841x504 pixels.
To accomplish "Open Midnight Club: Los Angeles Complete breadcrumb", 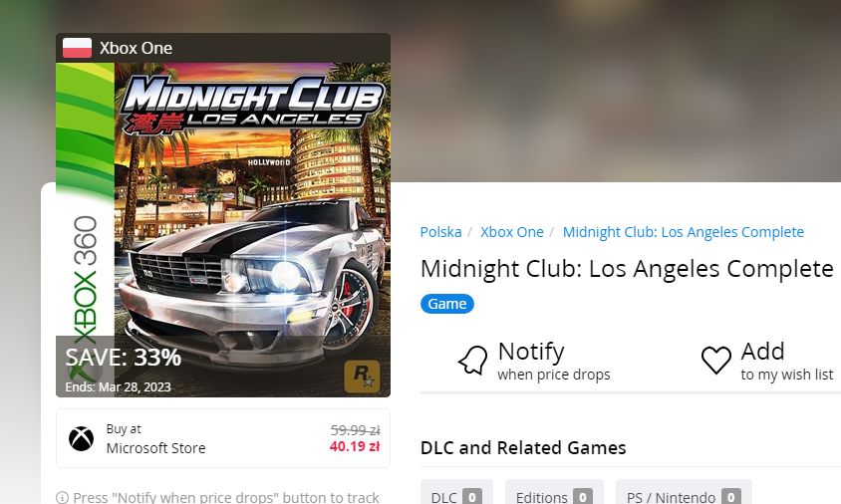I will (683, 232).
